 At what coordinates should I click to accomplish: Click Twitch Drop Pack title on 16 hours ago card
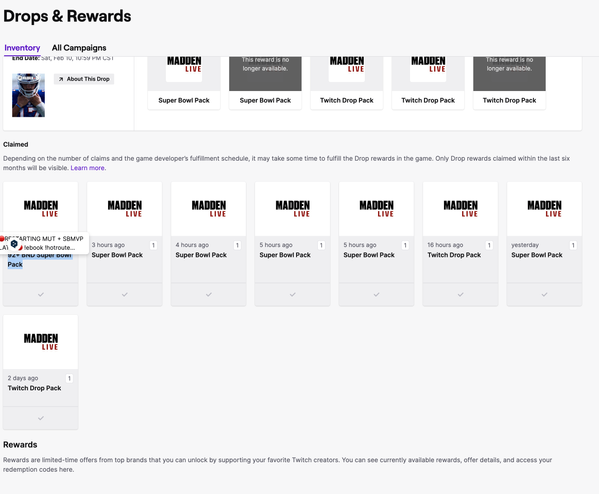click(454, 255)
